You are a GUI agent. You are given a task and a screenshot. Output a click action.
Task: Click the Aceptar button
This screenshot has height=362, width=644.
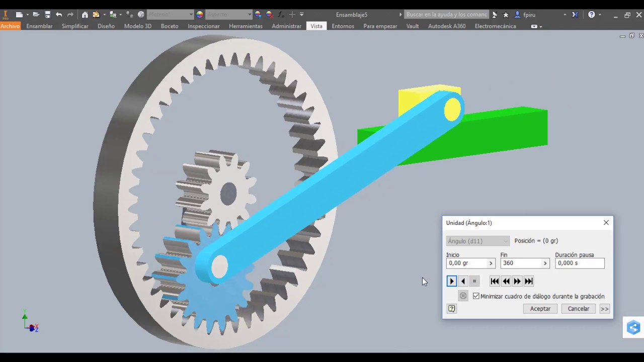pos(540,309)
